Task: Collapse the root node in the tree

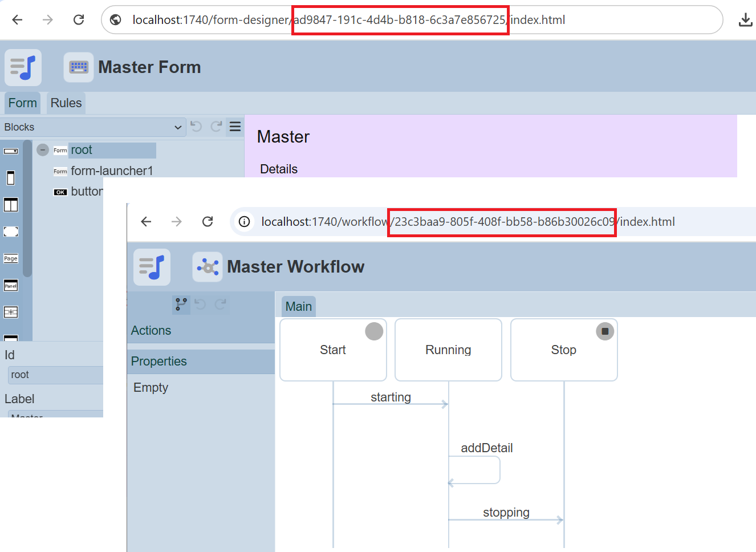Action: (x=43, y=150)
